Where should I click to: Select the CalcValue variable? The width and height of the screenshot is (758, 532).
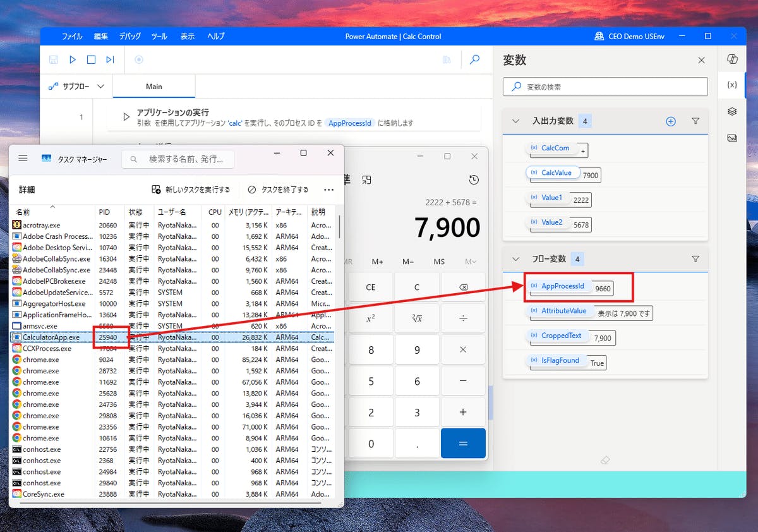(x=553, y=172)
